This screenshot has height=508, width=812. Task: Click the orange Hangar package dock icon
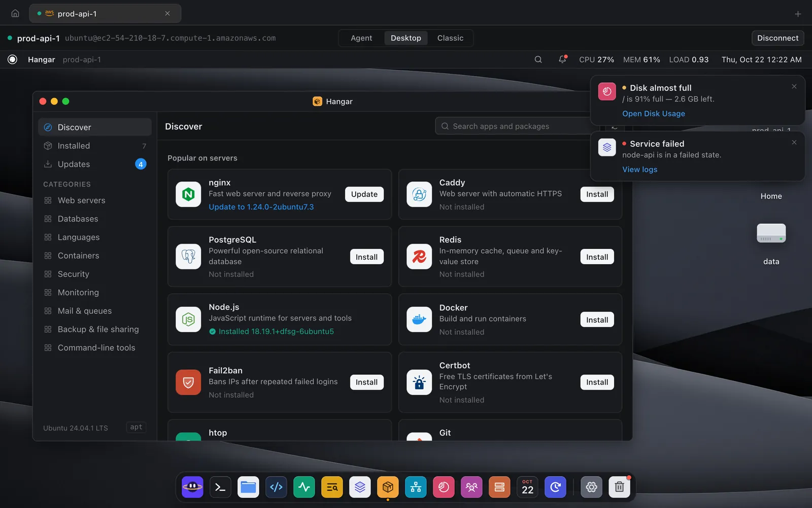pyautogui.click(x=388, y=487)
